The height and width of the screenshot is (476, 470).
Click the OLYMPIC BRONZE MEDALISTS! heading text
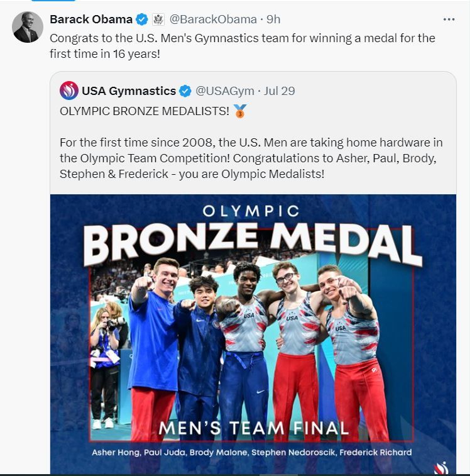[145, 111]
